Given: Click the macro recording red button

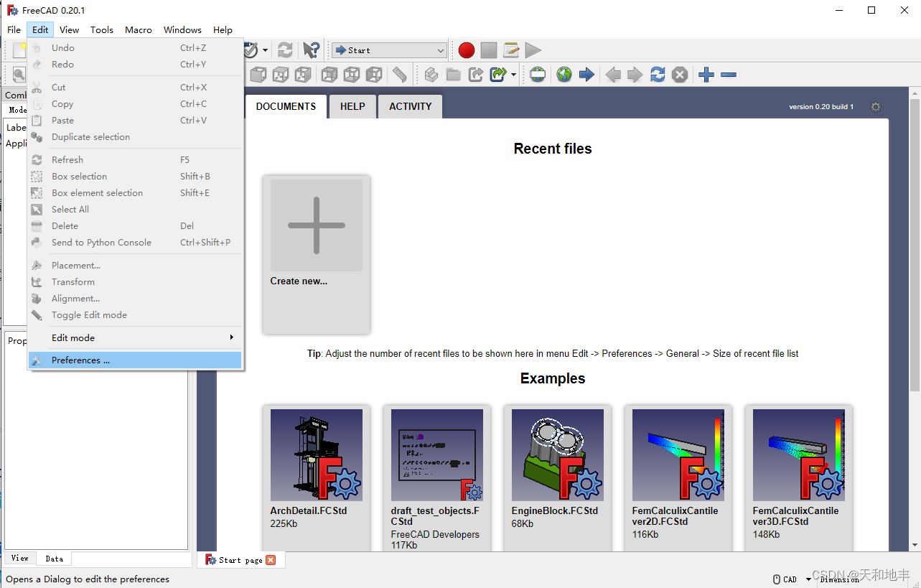Looking at the screenshot, I should point(467,50).
